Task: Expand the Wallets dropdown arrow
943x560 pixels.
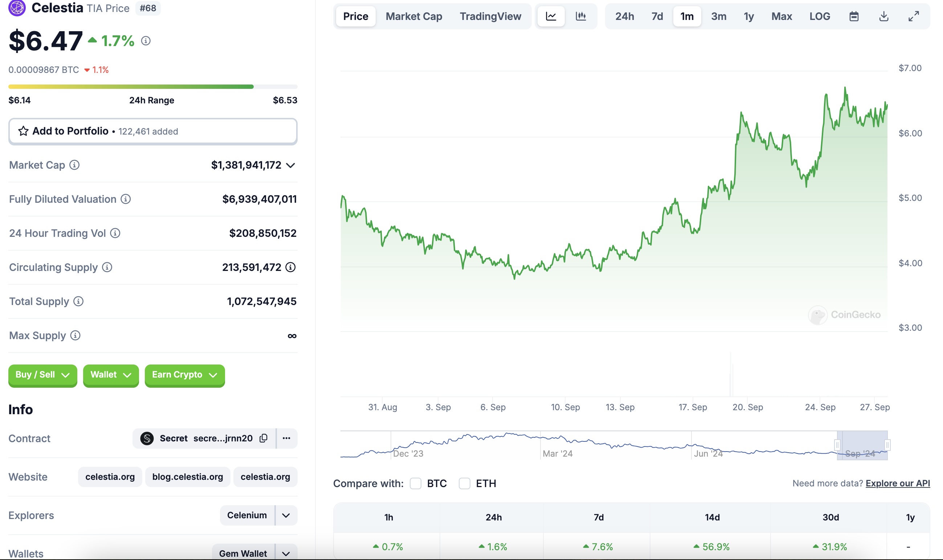Action: pyautogui.click(x=286, y=553)
